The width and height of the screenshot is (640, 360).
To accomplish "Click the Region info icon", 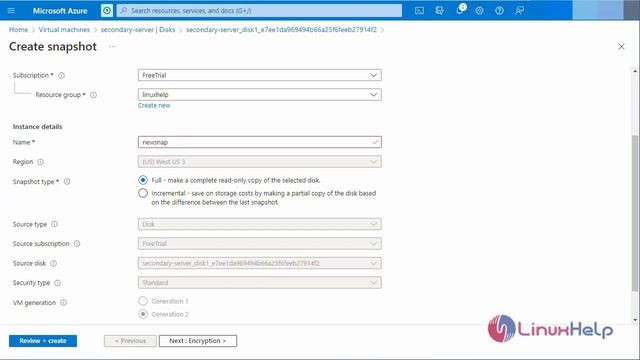I will click(40, 162).
